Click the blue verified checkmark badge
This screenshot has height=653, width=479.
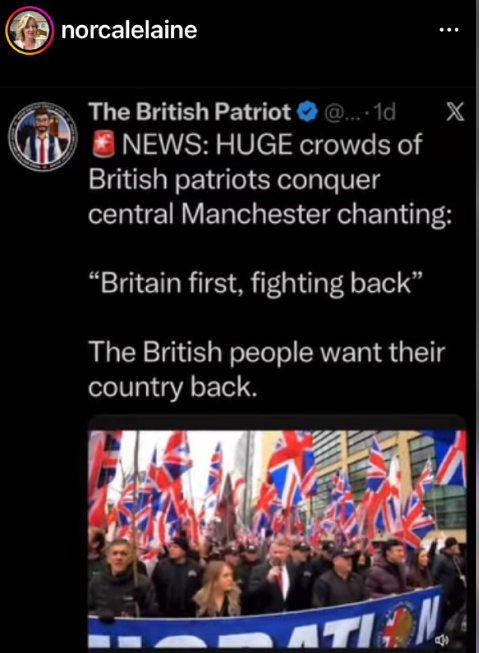click(x=307, y=112)
